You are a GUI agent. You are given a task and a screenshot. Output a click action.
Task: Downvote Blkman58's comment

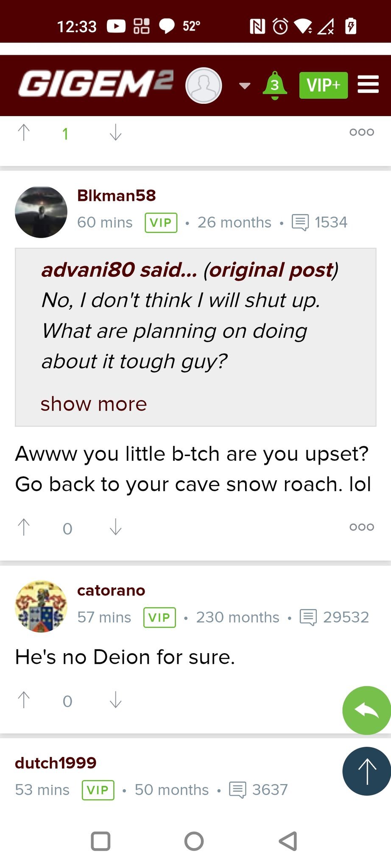[x=115, y=528]
